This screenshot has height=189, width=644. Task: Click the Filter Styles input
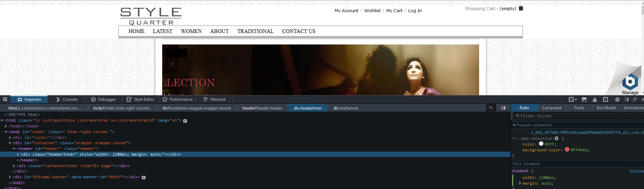coord(578,116)
